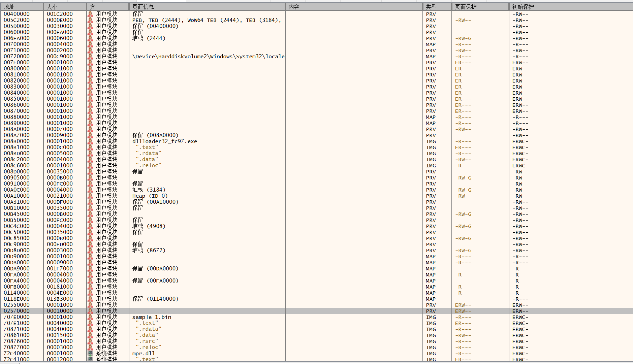Click the 保留 (00A10000) entry
Viewport: 633px width, 364px height.
point(155,202)
